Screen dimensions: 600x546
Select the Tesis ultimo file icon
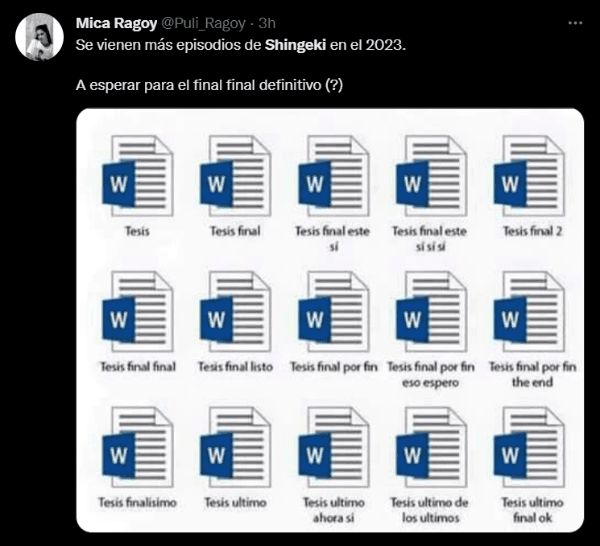235,449
